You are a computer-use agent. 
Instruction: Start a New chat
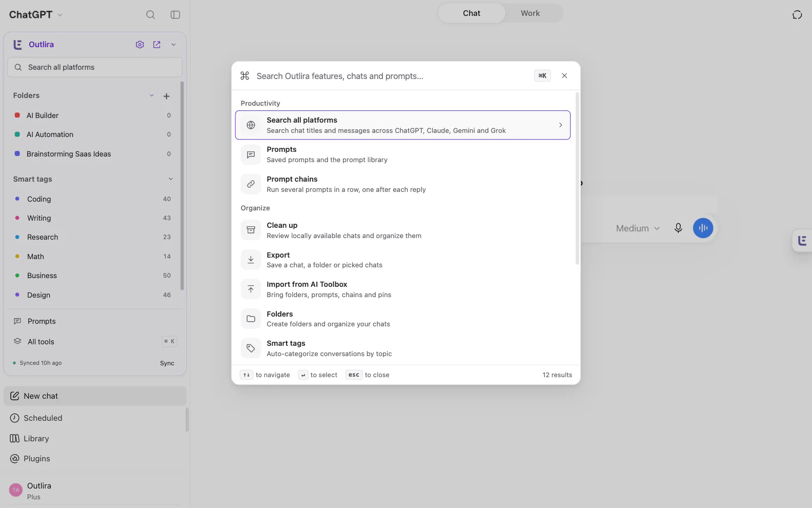click(x=95, y=396)
